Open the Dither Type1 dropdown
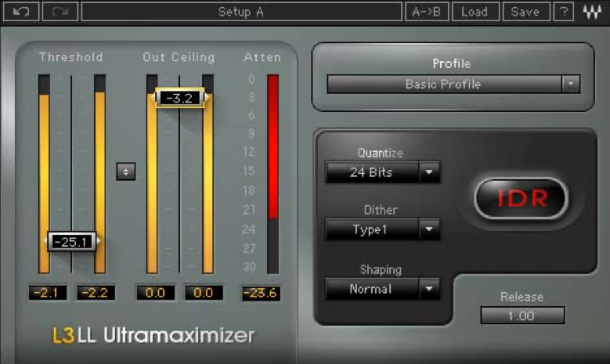The height and width of the screenshot is (364, 610). click(383, 229)
